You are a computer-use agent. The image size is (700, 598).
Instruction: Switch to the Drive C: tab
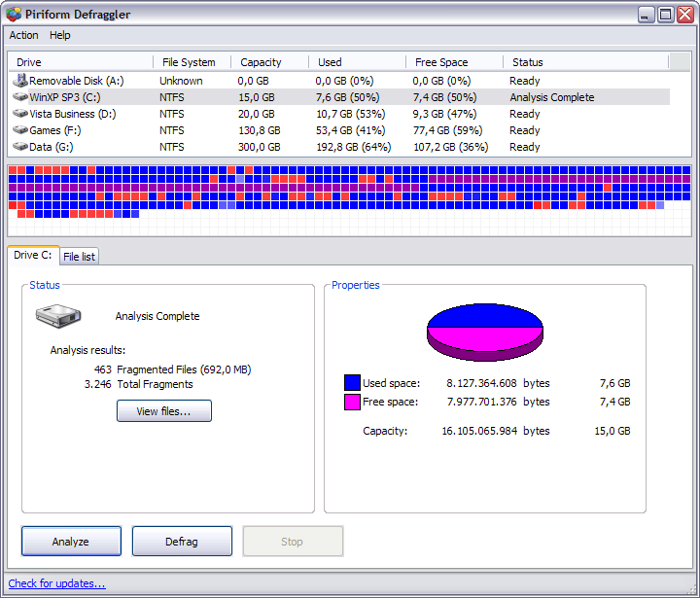pyautogui.click(x=33, y=255)
